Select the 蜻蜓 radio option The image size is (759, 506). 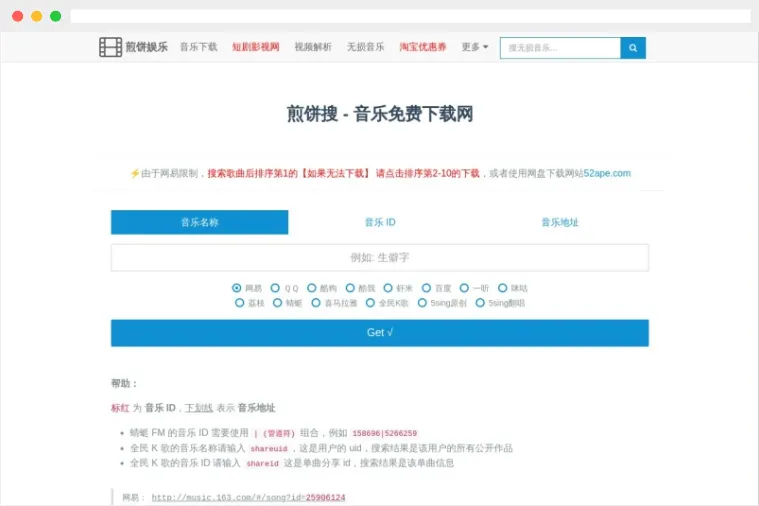coord(277,303)
